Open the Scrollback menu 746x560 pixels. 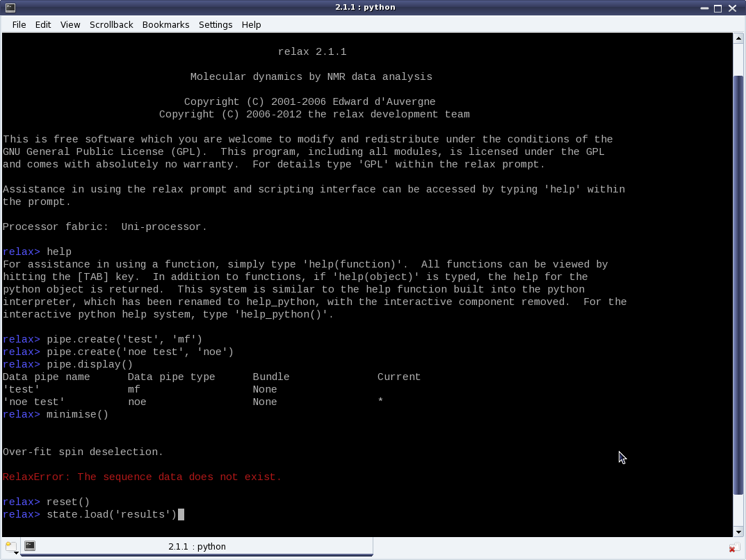111,24
